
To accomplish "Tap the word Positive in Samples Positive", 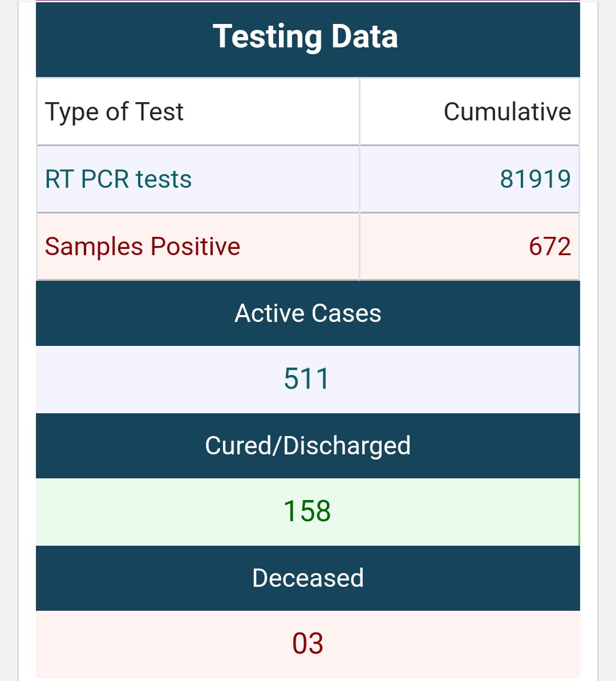I will [195, 247].
